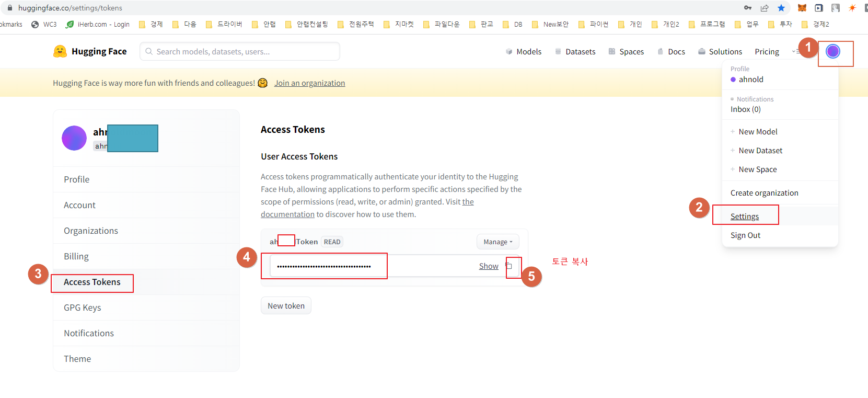Open the 다음 bookmark folder

tap(184, 24)
